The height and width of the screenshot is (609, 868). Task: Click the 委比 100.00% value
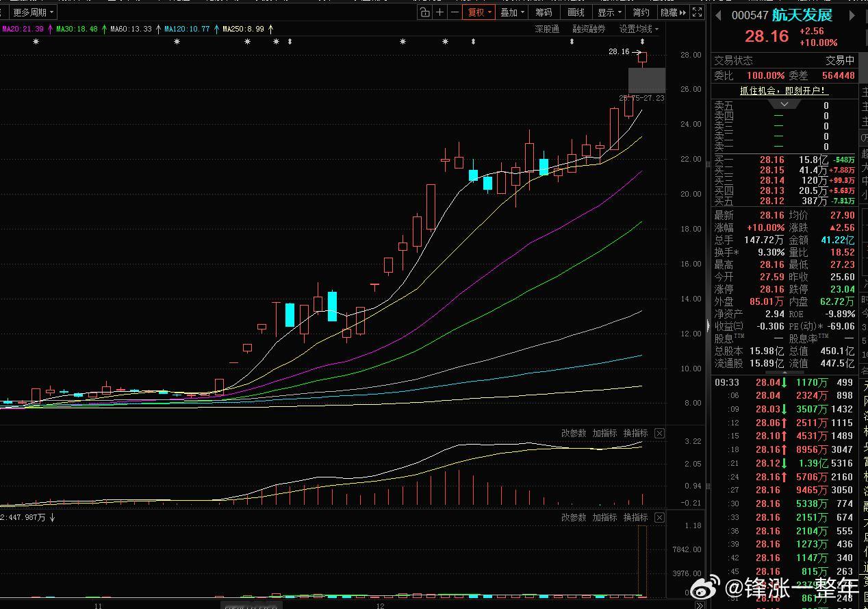pyautogui.click(x=765, y=75)
